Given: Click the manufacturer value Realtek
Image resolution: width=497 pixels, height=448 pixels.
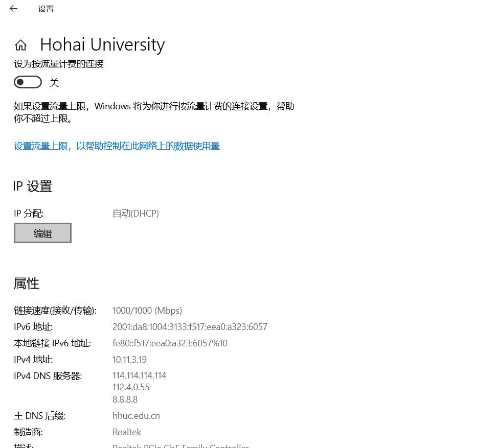Looking at the screenshot, I should pos(127,432).
